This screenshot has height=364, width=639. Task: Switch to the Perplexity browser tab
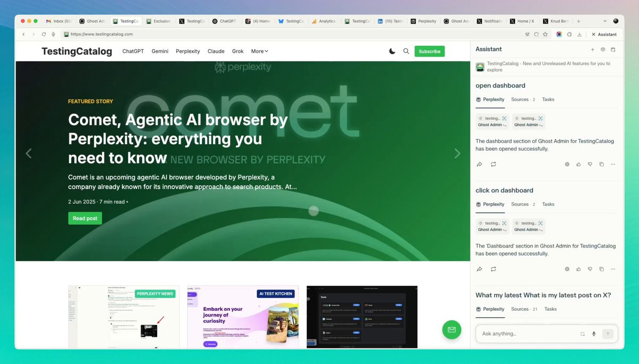(424, 21)
